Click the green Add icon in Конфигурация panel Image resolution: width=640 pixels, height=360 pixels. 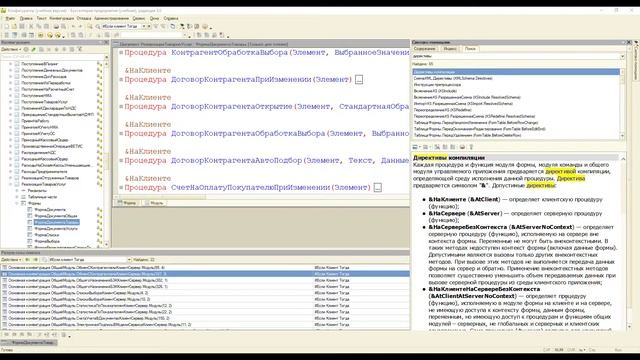pyautogui.click(x=26, y=49)
